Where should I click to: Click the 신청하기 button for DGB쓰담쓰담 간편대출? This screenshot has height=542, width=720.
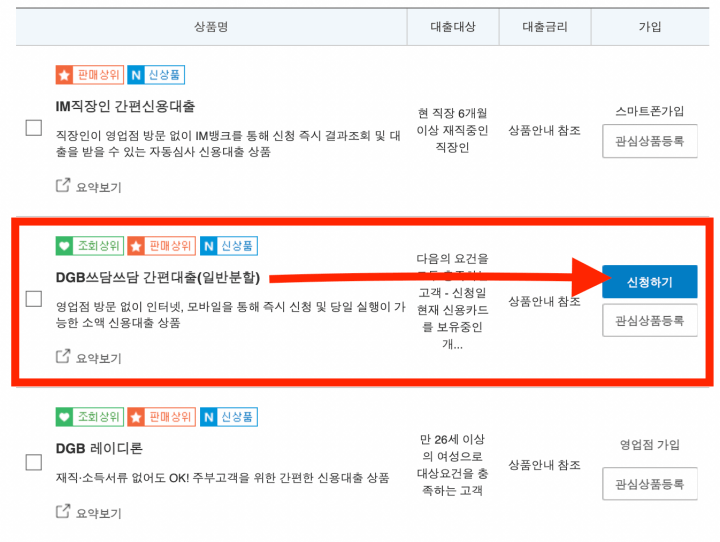650,282
